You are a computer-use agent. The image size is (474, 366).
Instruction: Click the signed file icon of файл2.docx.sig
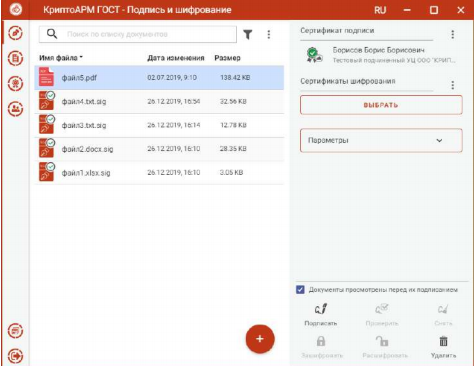[x=47, y=148]
